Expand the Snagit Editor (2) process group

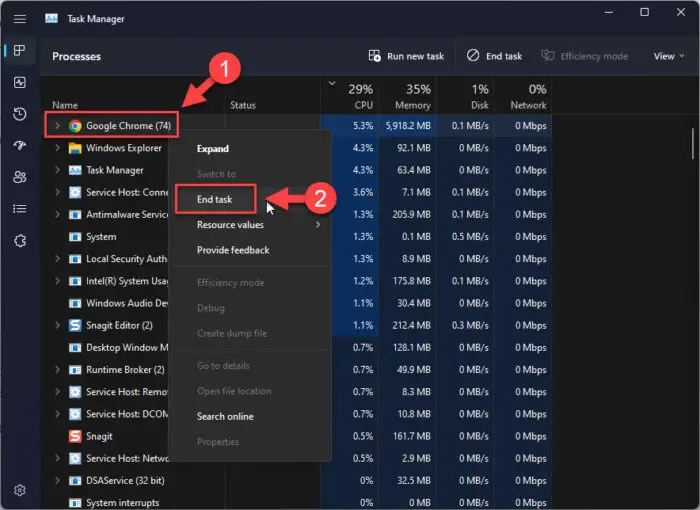coord(57,325)
